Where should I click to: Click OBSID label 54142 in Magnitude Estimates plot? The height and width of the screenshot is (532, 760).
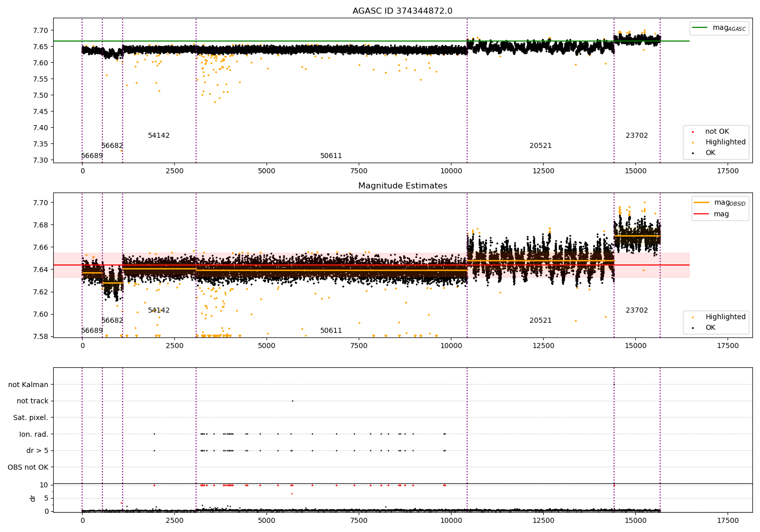[159, 311]
